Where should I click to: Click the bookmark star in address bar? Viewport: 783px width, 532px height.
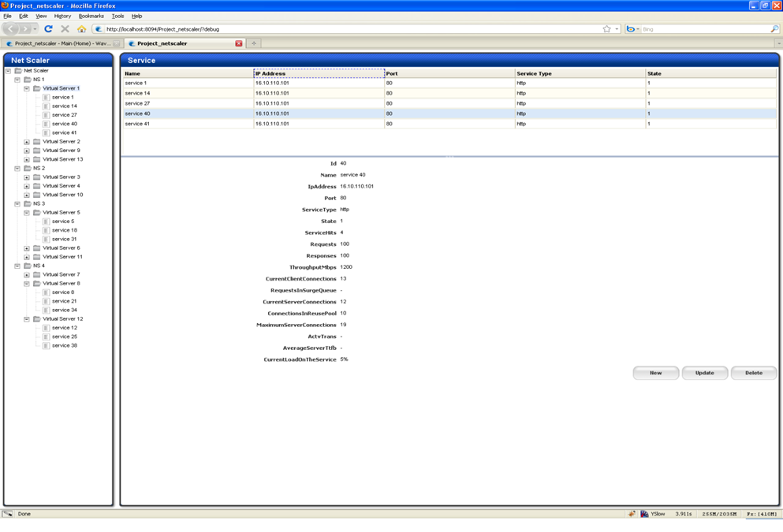606,29
